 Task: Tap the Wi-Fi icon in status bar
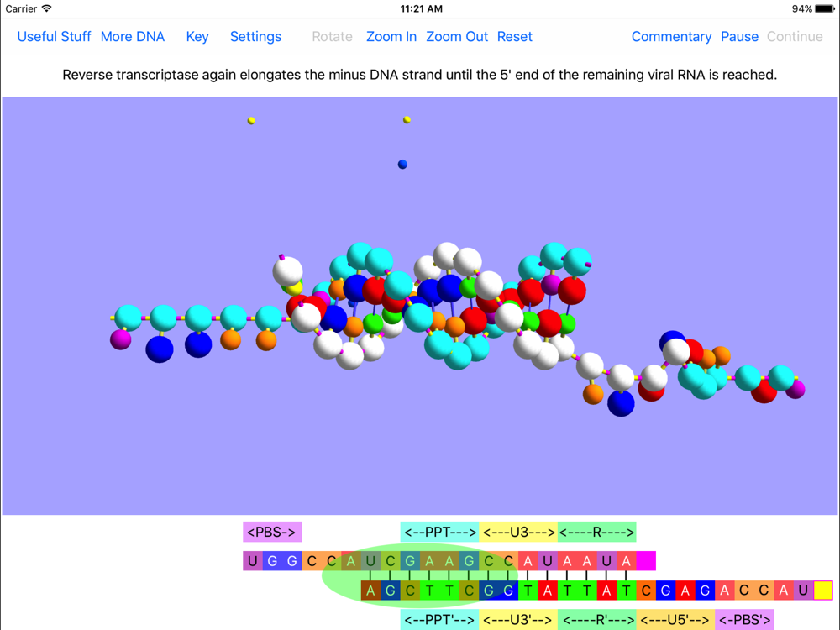46,8
